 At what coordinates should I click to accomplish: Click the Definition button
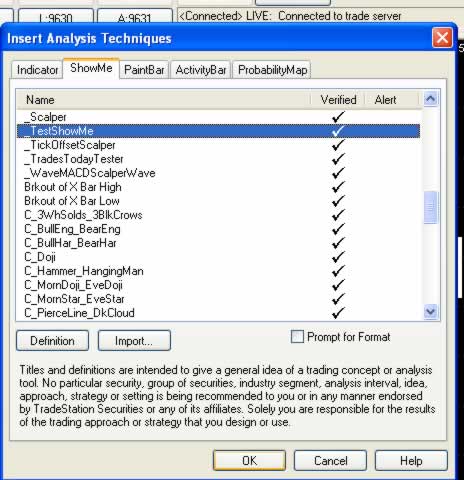(52, 341)
